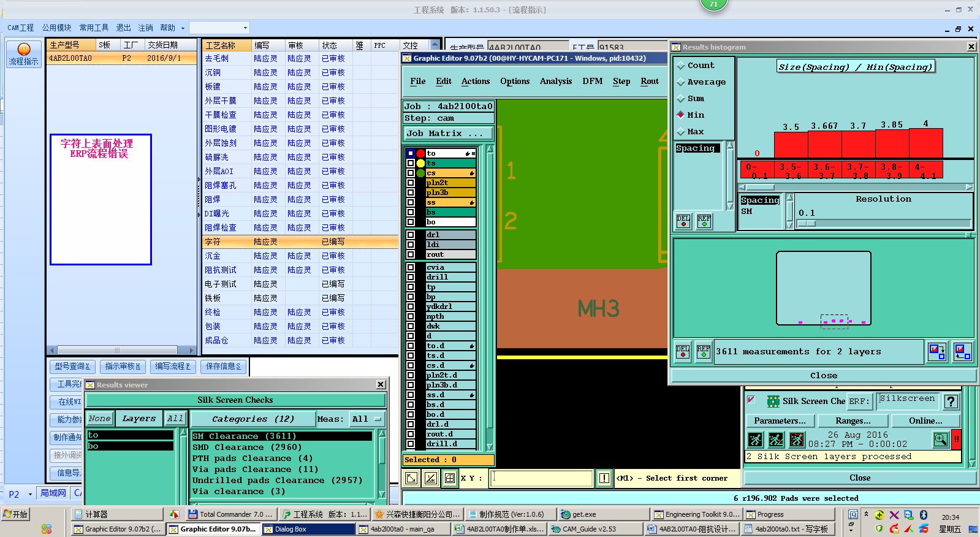Screen dimensions: 980x537
Task: Open the Edit menu in Graphic Editor
Action: (x=444, y=81)
